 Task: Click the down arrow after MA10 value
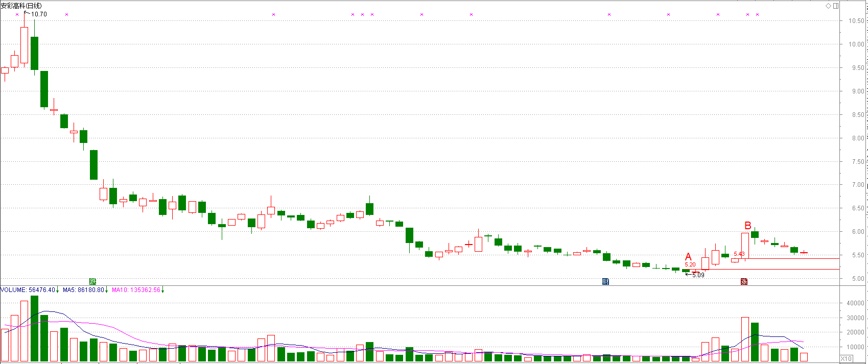point(163,290)
